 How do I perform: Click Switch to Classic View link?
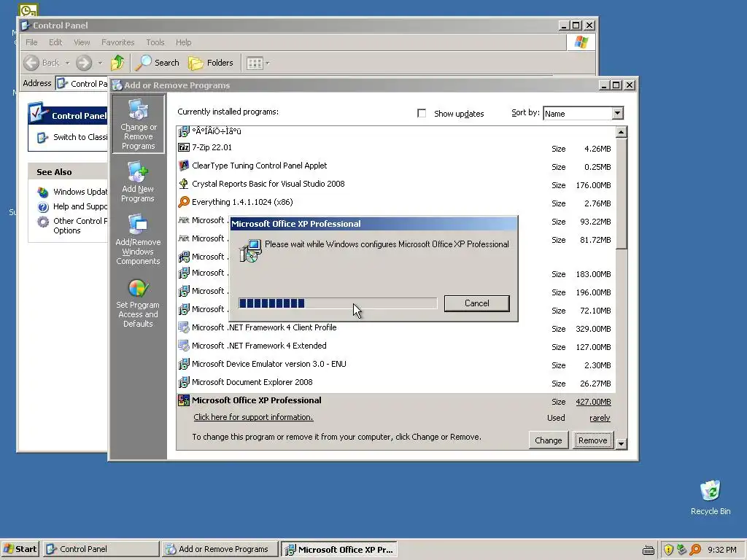(x=80, y=137)
